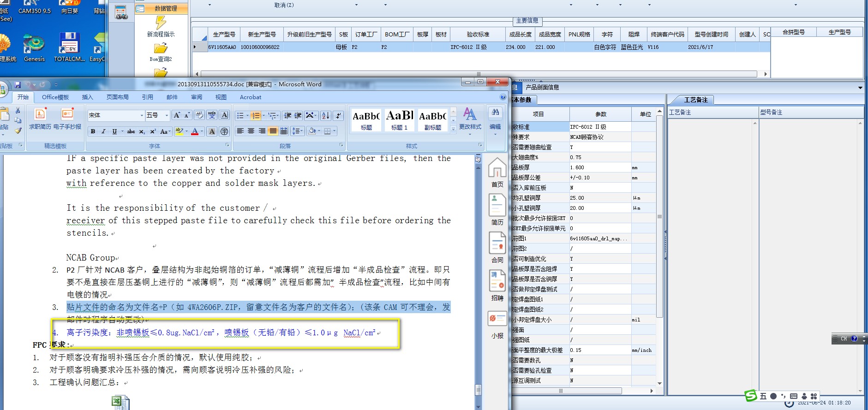The width and height of the screenshot is (868, 410).
Task: Launch Genesis from the desktop
Action: (34, 48)
